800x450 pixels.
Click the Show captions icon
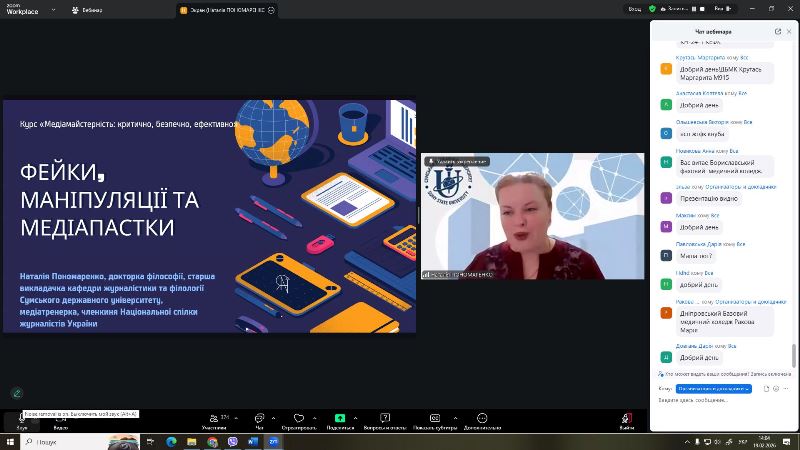[434, 418]
